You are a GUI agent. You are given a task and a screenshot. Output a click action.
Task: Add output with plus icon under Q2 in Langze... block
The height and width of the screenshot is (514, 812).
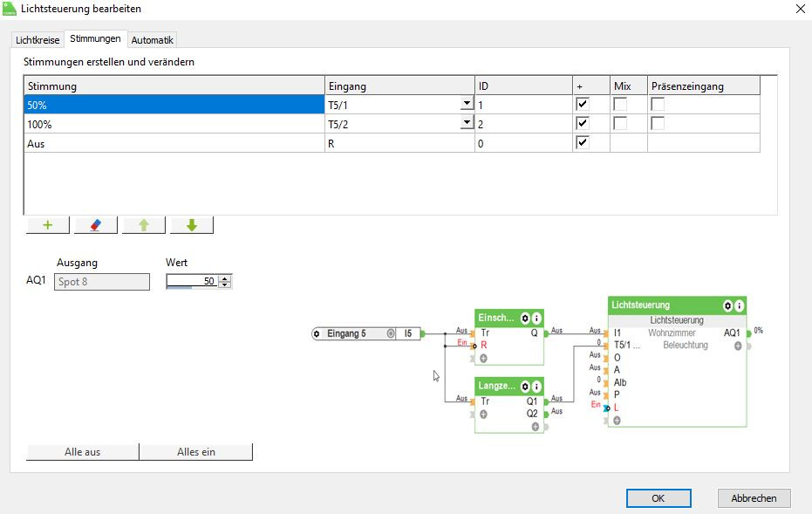coord(535,427)
